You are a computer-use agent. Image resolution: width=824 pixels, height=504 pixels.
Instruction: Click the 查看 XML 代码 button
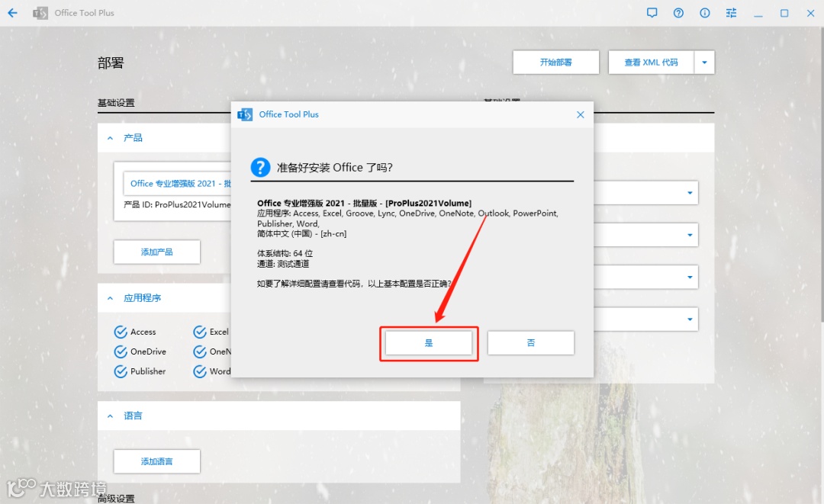(651, 62)
